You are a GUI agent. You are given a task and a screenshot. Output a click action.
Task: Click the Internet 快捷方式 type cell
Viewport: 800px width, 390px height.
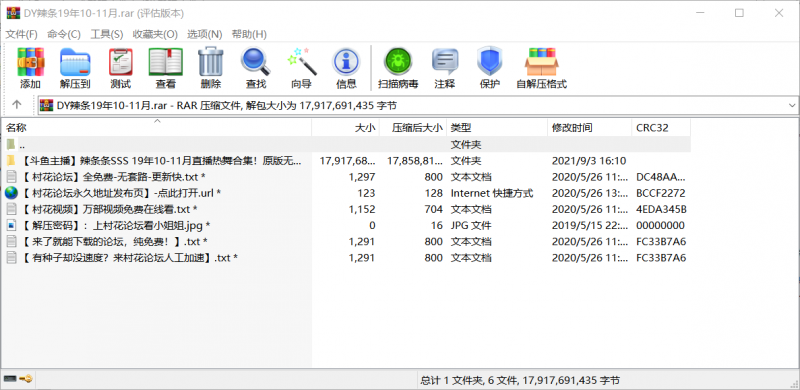pyautogui.click(x=492, y=193)
